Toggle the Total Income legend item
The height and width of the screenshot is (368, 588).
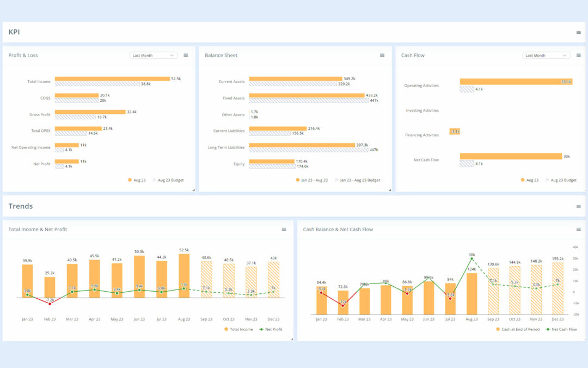pos(238,329)
